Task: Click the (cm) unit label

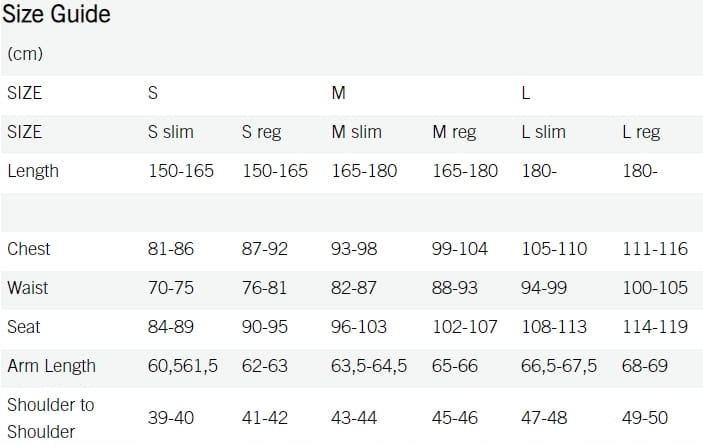Action: point(25,54)
